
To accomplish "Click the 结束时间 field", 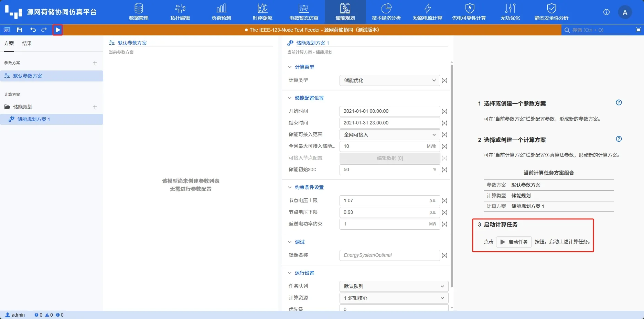I will (390, 123).
